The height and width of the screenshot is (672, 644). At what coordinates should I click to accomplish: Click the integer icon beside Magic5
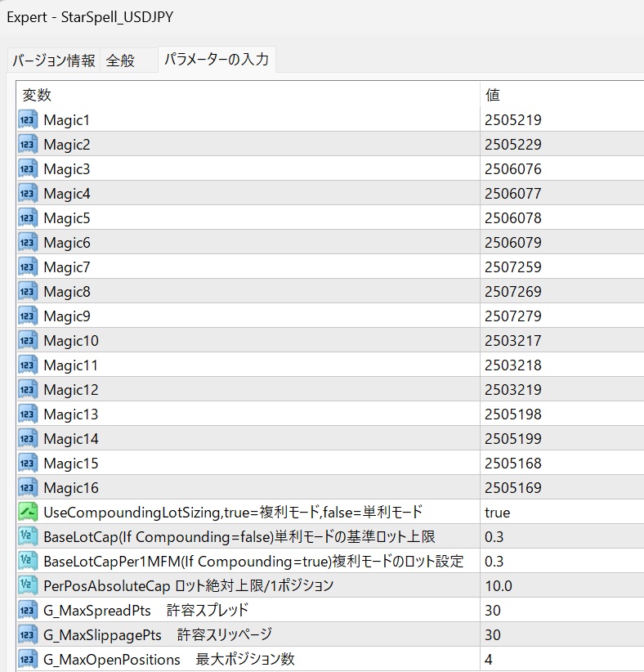28,217
